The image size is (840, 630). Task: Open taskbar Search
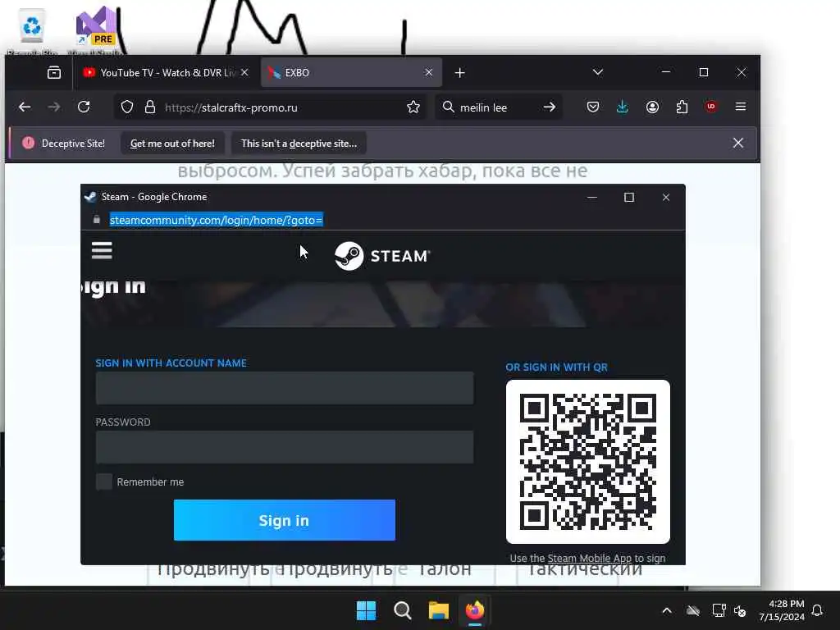click(402, 610)
